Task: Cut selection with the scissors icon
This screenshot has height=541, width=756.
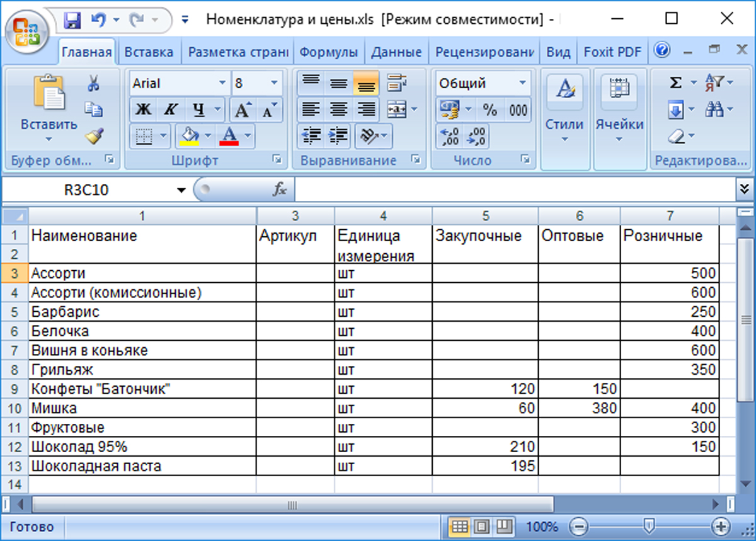Action: [93, 83]
